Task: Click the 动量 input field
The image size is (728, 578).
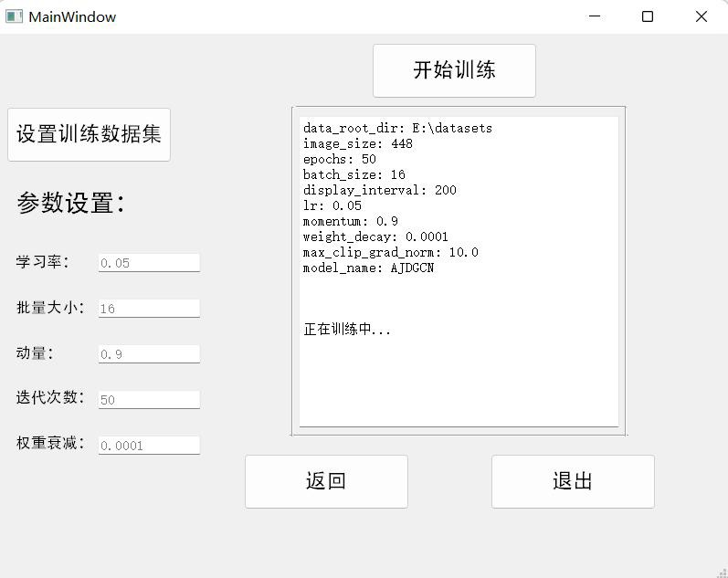Action: coord(149,354)
